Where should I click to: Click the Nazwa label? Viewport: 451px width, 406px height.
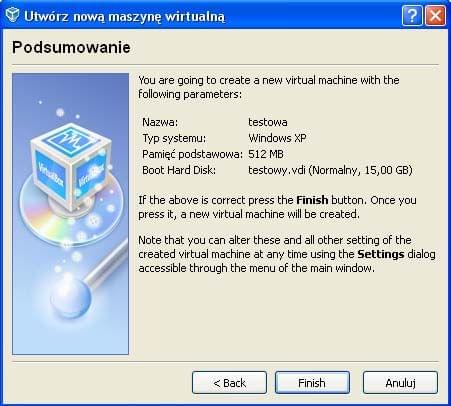(160, 122)
